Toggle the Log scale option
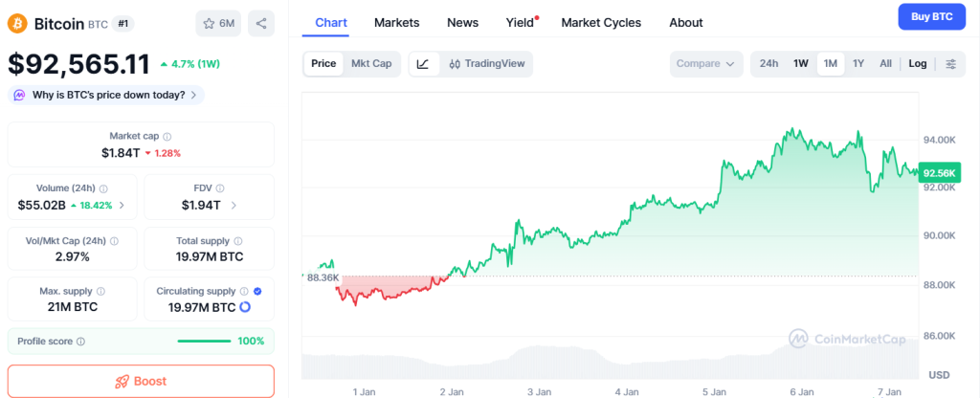The width and height of the screenshot is (980, 398). 917,64
